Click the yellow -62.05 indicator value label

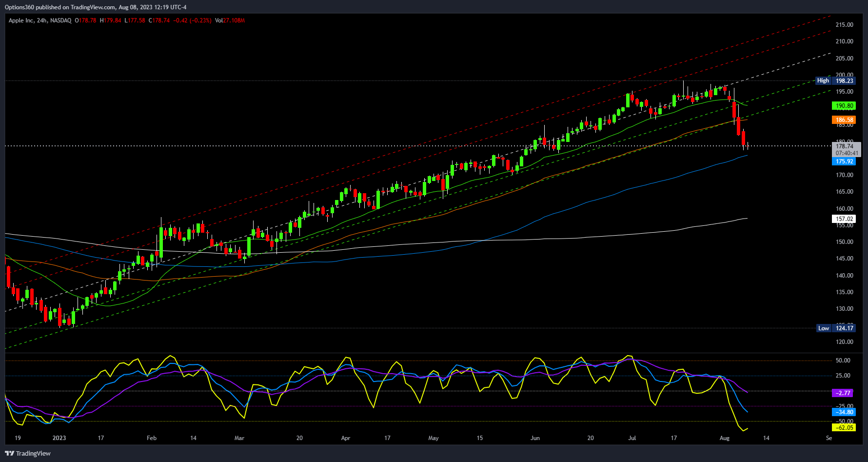point(843,427)
